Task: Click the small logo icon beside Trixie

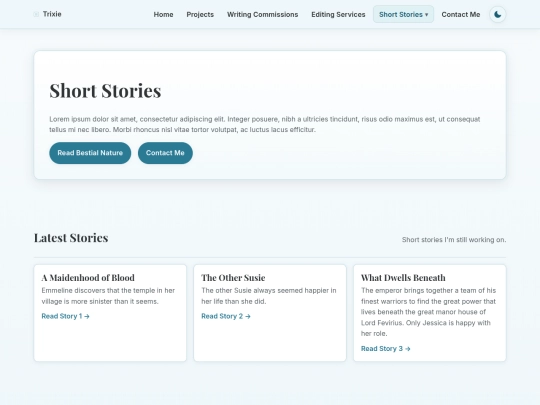Action: (x=36, y=14)
